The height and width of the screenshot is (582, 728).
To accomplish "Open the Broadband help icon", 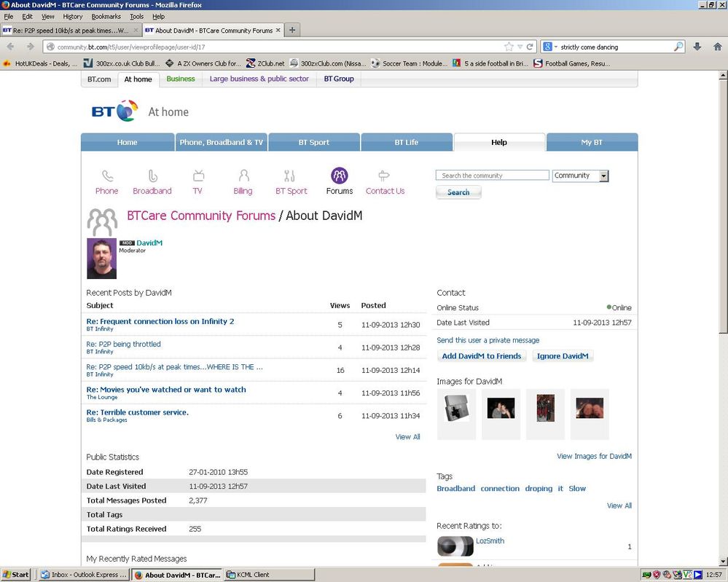I will (x=153, y=176).
